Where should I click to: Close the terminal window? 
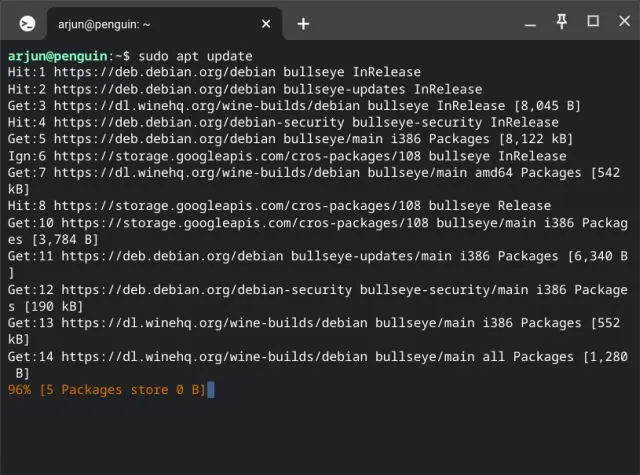pos(621,21)
